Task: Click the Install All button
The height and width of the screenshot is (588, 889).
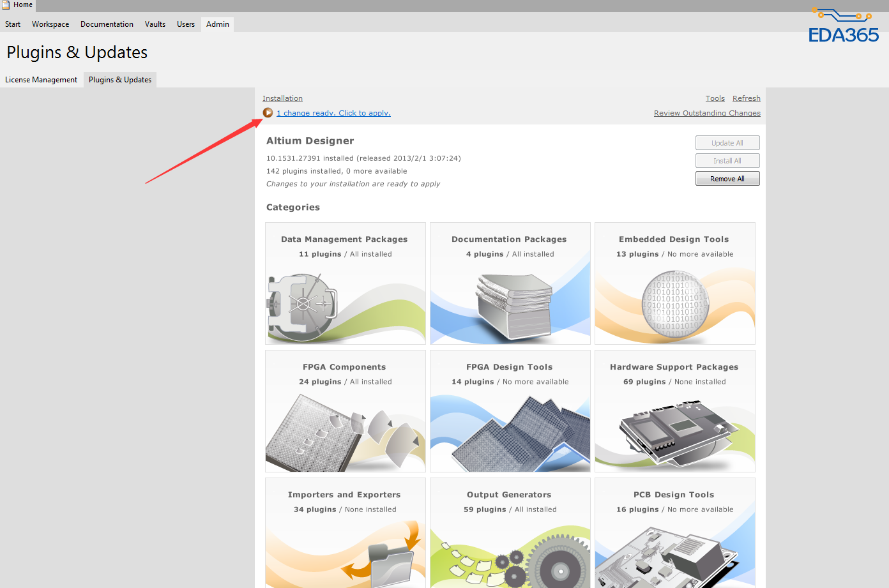Action: (x=727, y=161)
